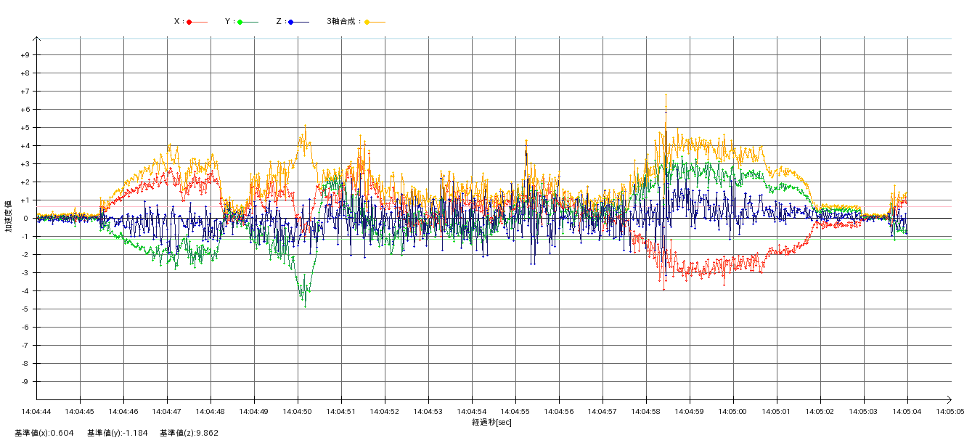The width and height of the screenshot is (980, 443).
Task: Click the +5 label on vertical axis
Action: point(25,128)
